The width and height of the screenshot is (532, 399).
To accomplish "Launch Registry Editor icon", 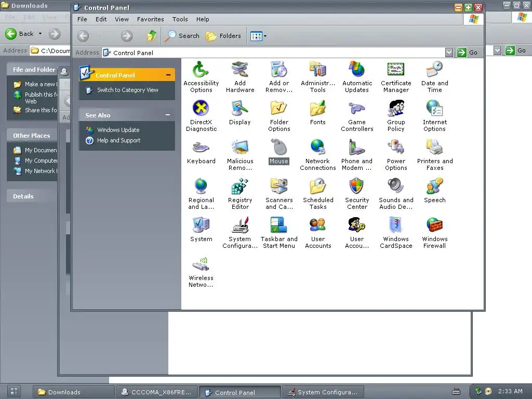I will click(x=240, y=194).
